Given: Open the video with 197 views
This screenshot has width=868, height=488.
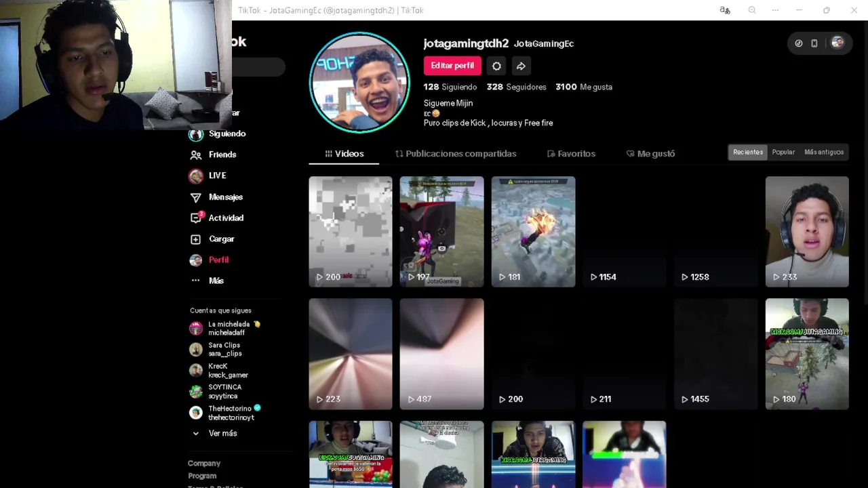Looking at the screenshot, I should (441, 232).
